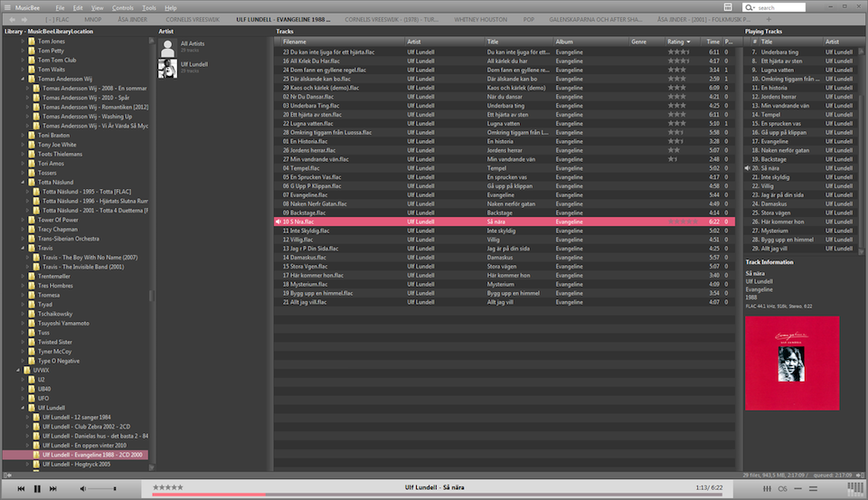Mute audio via the speaker icon
This screenshot has width=868, height=500.
click(83, 489)
